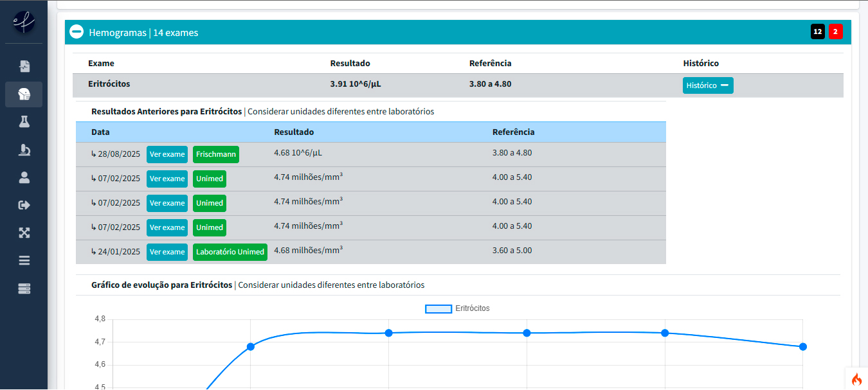Screen dimensions: 868x390
Task: Click the server stack icon in the sidebar
Action: (x=24, y=288)
